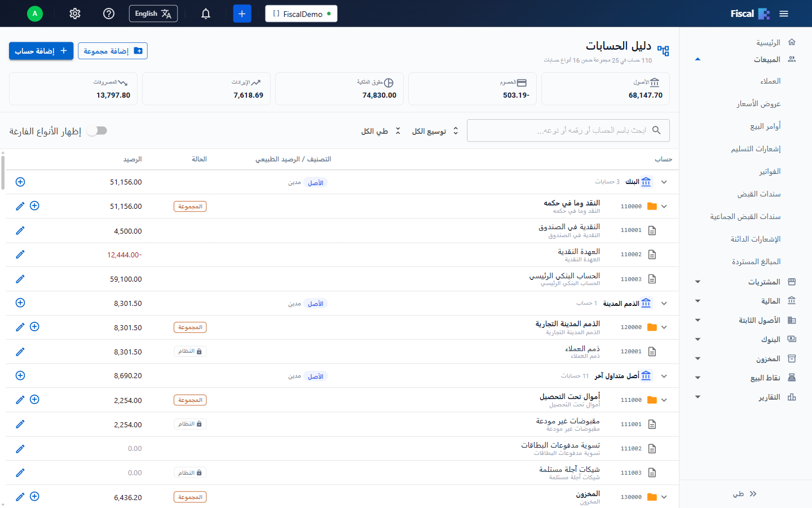
Task: Collapse the البنك type row chevron
Action: [664, 182]
